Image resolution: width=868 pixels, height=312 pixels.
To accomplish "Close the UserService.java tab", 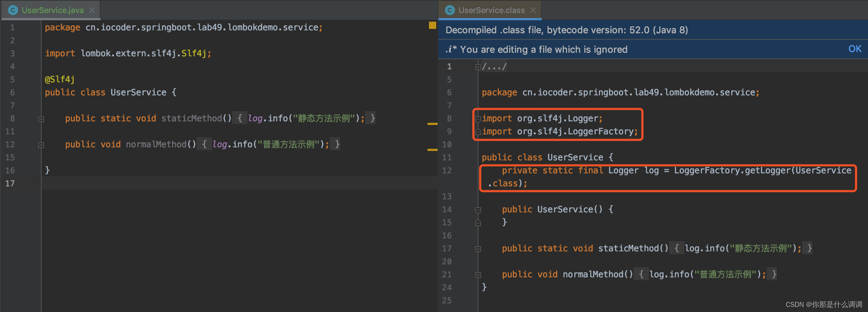I will [x=92, y=10].
